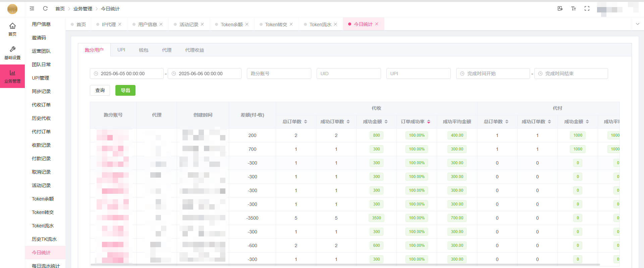Sort 代收 总订单数 column
This screenshot has width=644, height=268.
coord(306,122)
